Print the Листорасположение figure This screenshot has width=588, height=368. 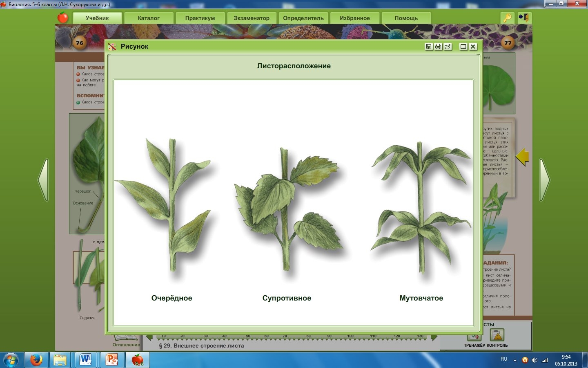[438, 47]
